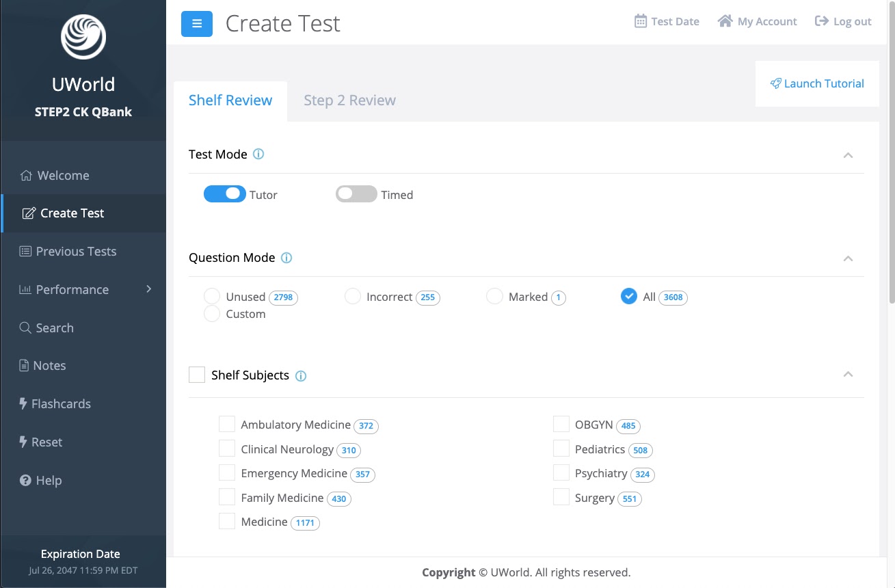This screenshot has height=588, width=895.
Task: Check the OBGYN checkbox
Action: [x=561, y=424]
